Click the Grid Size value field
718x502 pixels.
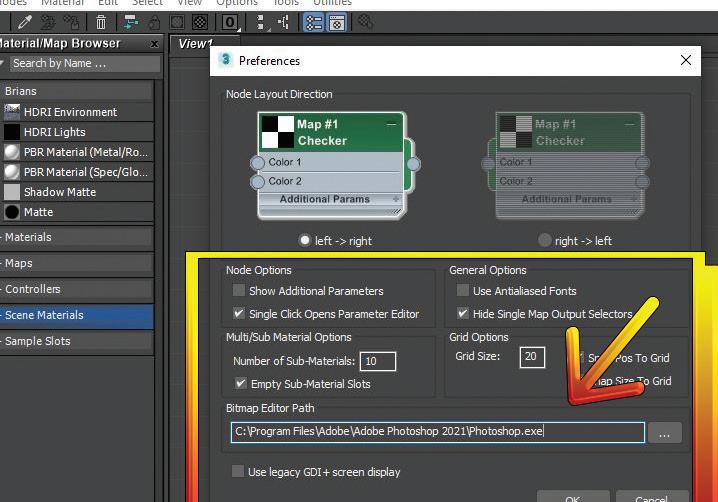[x=532, y=357]
